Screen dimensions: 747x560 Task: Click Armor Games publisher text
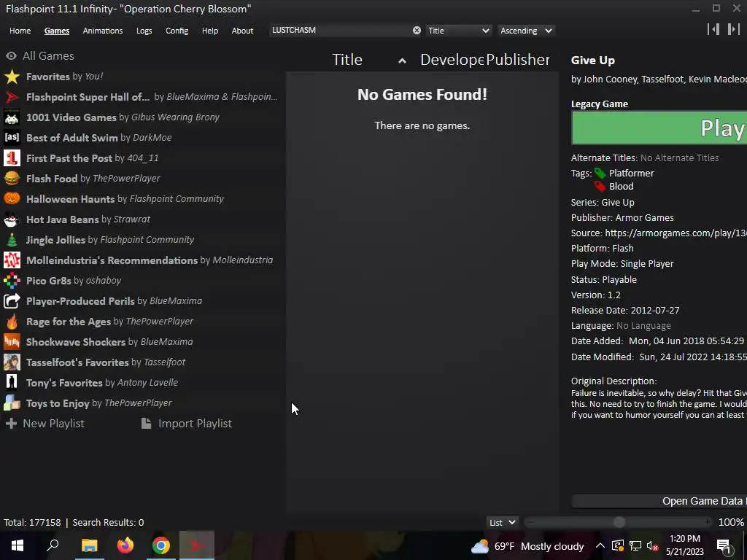(x=645, y=218)
